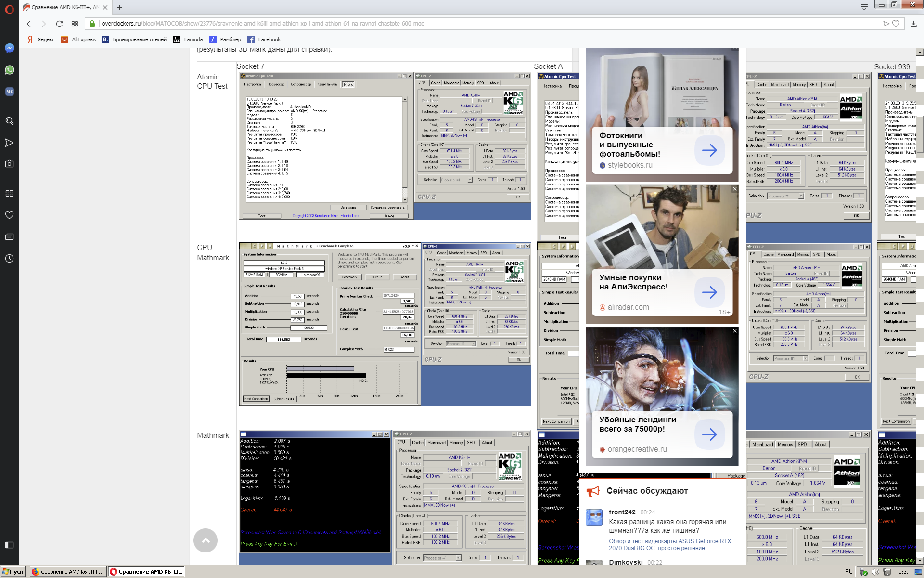Image resolution: width=924 pixels, height=578 pixels.
Task: Open history clock icon in sidebar
Action: [x=9, y=258]
